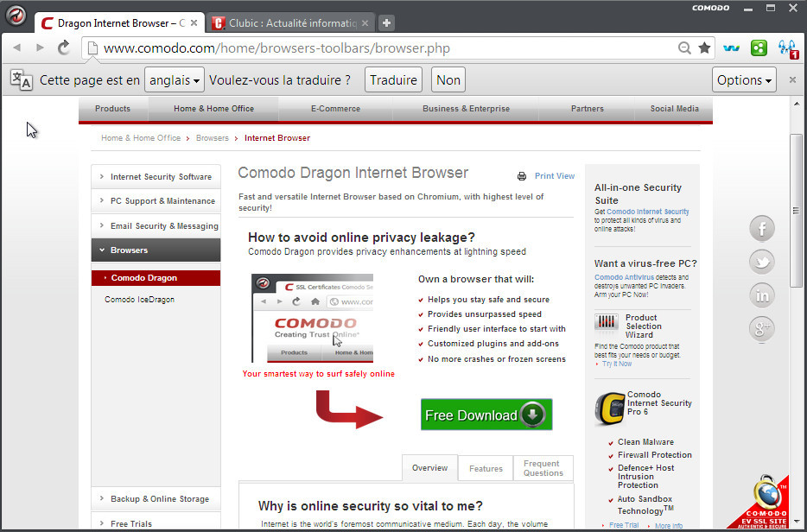Image resolution: width=807 pixels, height=532 pixels.
Task: Open the Products navigation menu
Action: point(112,109)
